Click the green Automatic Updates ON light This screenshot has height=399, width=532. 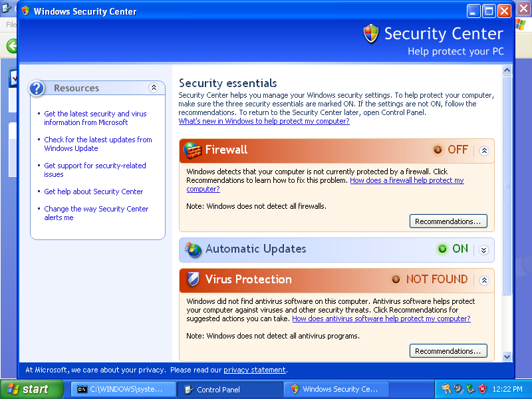[442, 249]
